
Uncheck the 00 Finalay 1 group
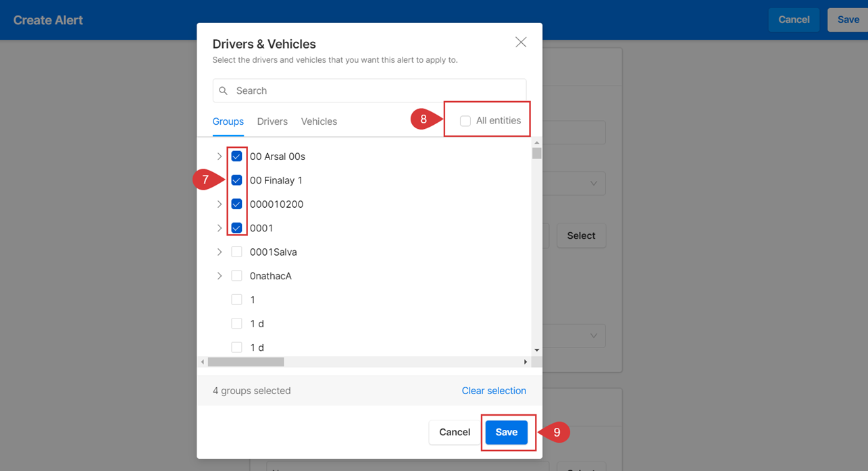(236, 180)
